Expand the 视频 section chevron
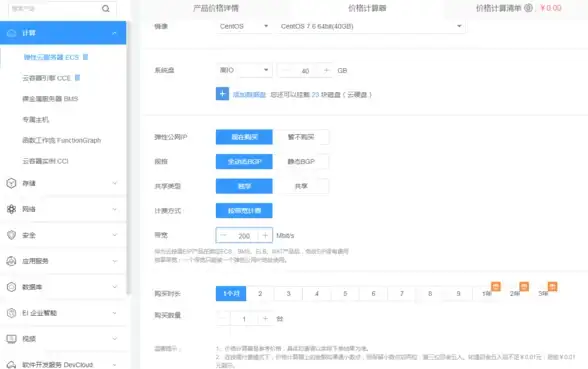The width and height of the screenshot is (588, 369). (115, 339)
